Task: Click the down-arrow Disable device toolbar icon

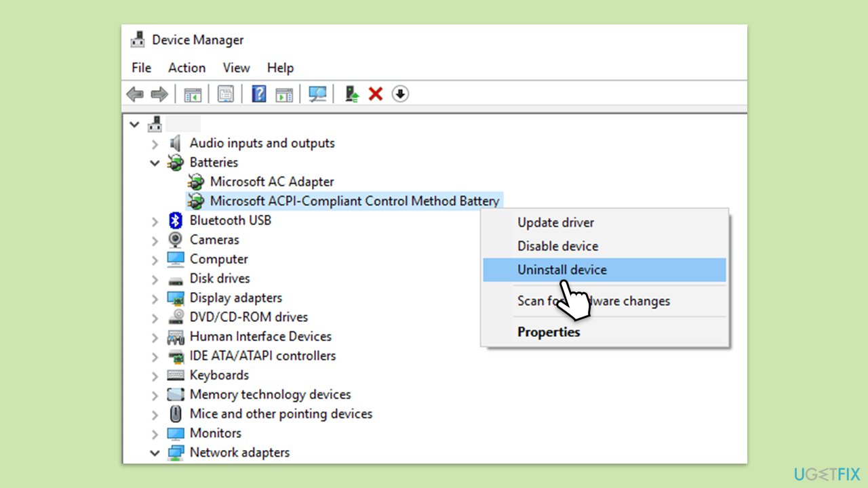Action: tap(400, 94)
